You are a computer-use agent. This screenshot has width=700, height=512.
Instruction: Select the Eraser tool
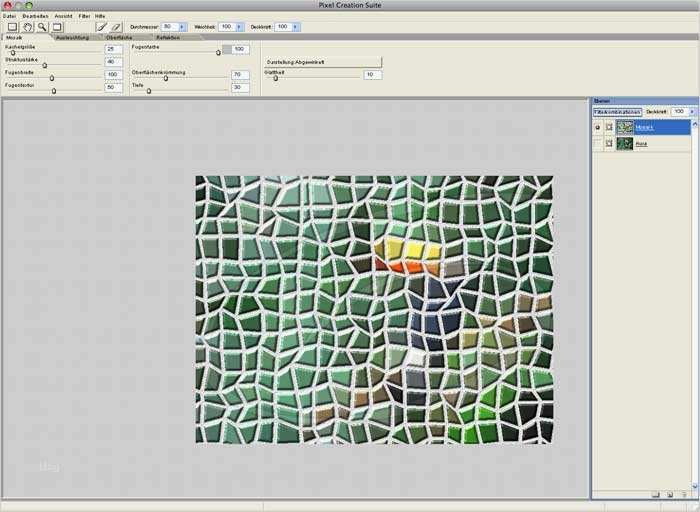click(x=116, y=27)
